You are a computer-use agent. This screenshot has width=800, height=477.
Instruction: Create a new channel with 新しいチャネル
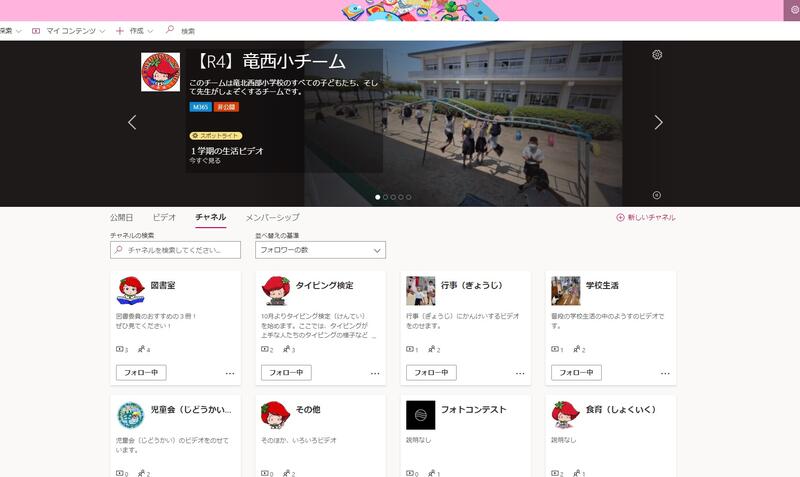tap(646, 217)
